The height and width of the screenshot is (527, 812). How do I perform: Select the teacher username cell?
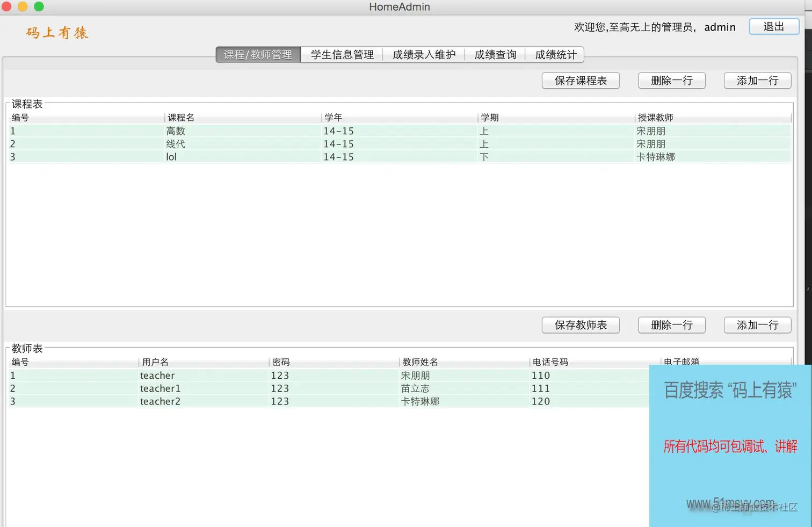204,376
